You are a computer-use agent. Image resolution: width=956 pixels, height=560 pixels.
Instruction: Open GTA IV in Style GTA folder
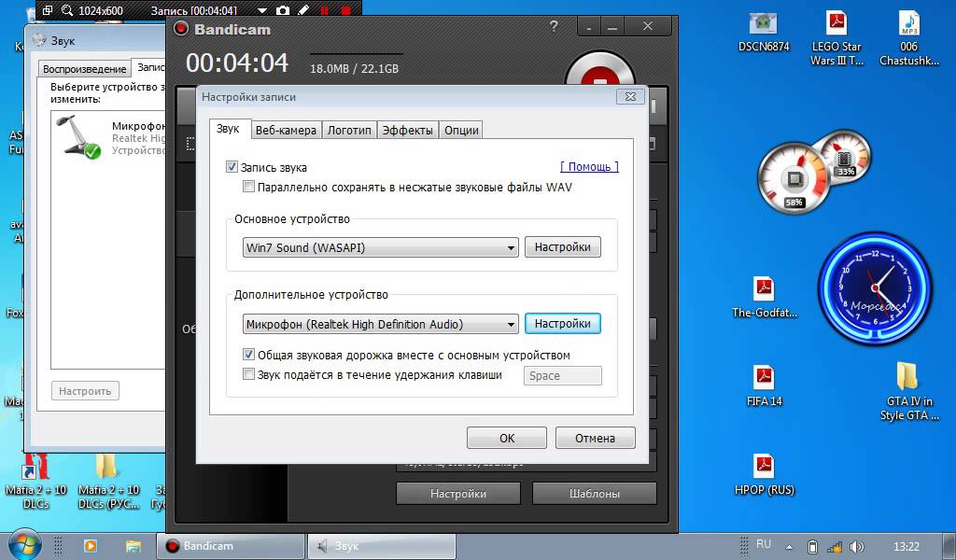coord(908,392)
